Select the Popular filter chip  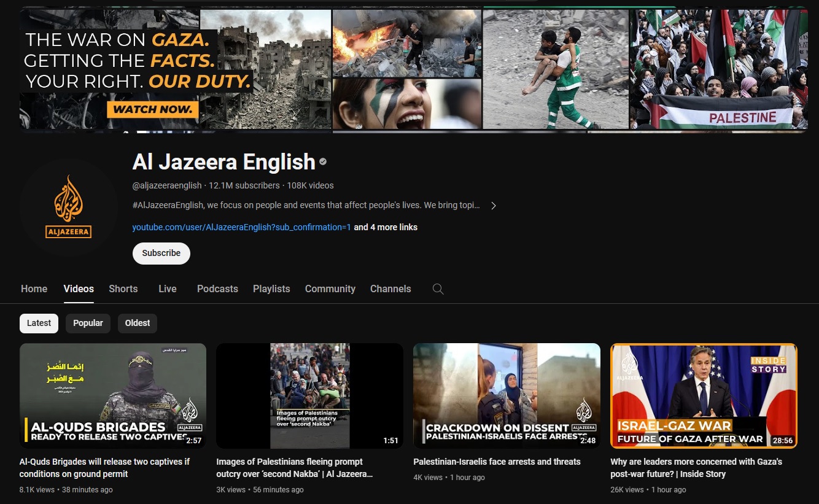click(x=88, y=323)
